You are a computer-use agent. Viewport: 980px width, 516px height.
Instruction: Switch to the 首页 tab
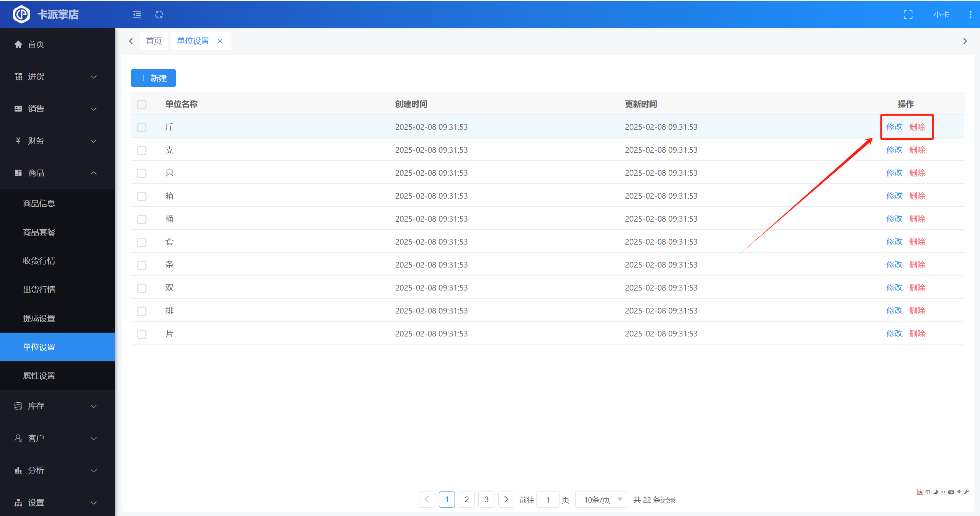pyautogui.click(x=154, y=41)
